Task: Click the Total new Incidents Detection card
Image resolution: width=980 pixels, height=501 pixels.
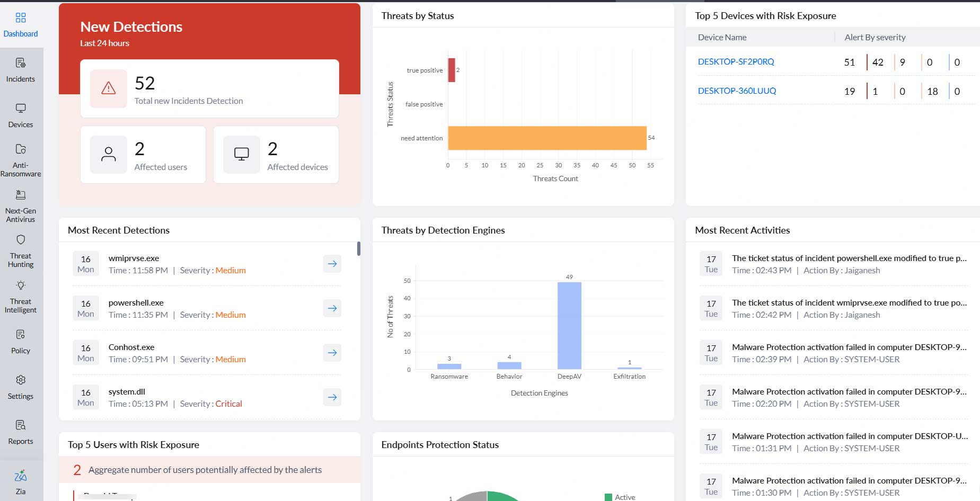Action: (209, 88)
